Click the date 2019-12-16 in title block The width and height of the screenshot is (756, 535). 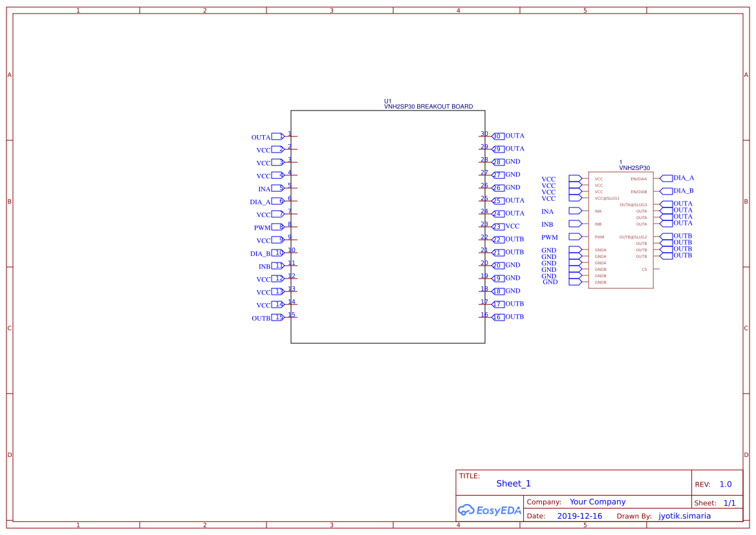[579, 516]
